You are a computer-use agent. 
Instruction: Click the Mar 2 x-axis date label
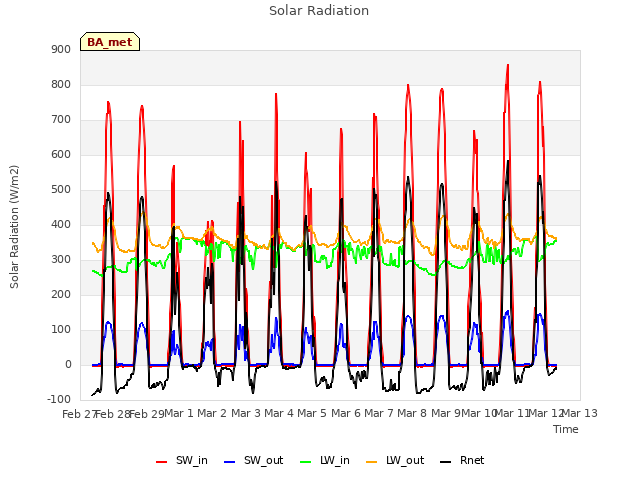tap(212, 413)
